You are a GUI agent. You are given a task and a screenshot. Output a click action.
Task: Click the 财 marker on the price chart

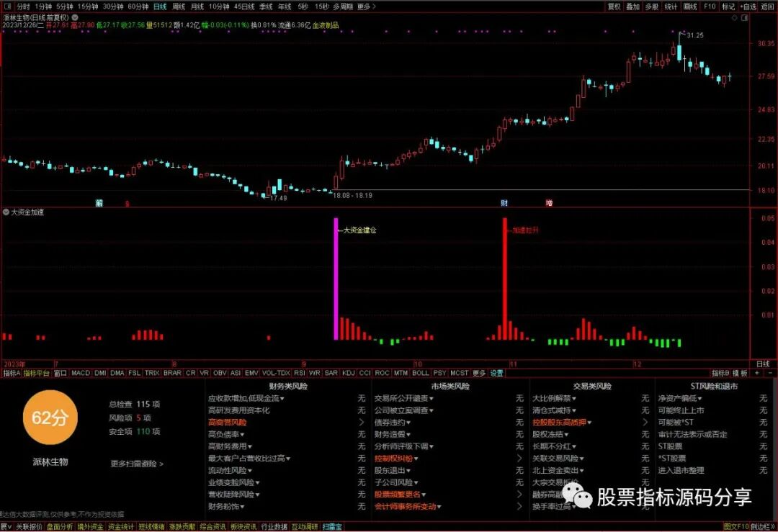click(x=504, y=203)
